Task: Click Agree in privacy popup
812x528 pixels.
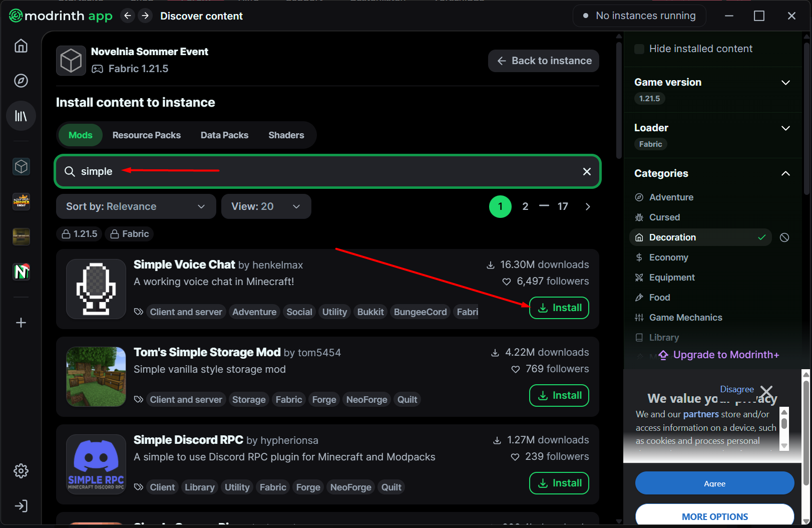Action: pos(714,483)
